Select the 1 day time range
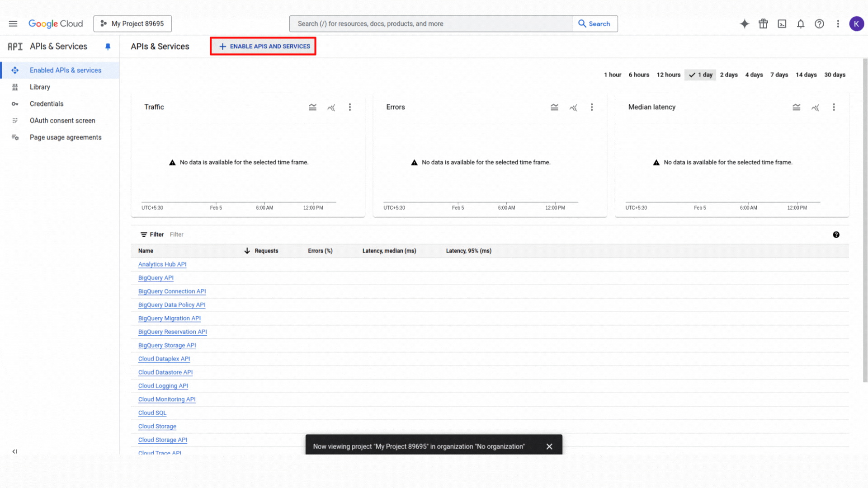The height and width of the screenshot is (488, 868). pos(700,75)
